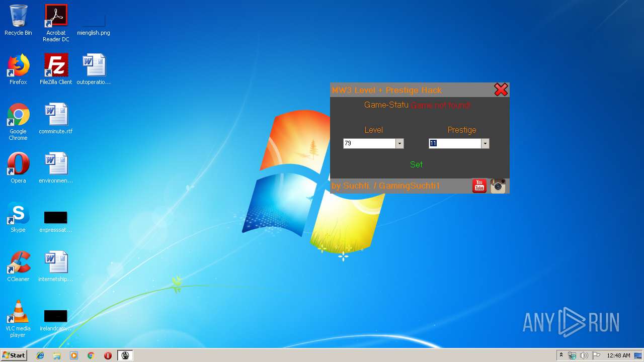The width and height of the screenshot is (644, 362).
Task: Select the internetship... Word document icon
Action: coord(56,266)
